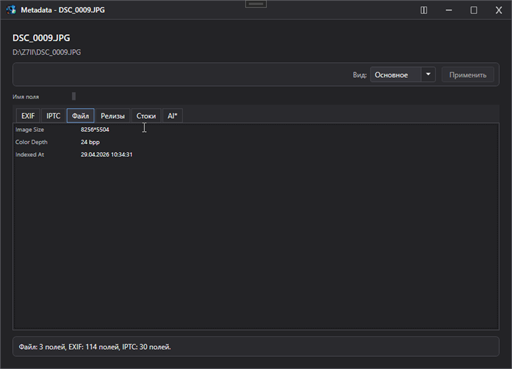Screen dimensions: 512x369
Task: Select the Indexed At field label
Action: (x=30, y=155)
